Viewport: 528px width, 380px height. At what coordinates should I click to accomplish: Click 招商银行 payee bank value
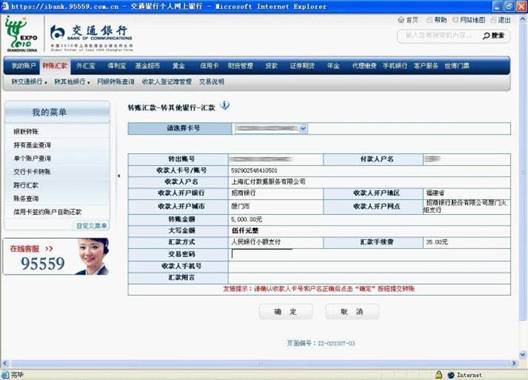(x=243, y=193)
